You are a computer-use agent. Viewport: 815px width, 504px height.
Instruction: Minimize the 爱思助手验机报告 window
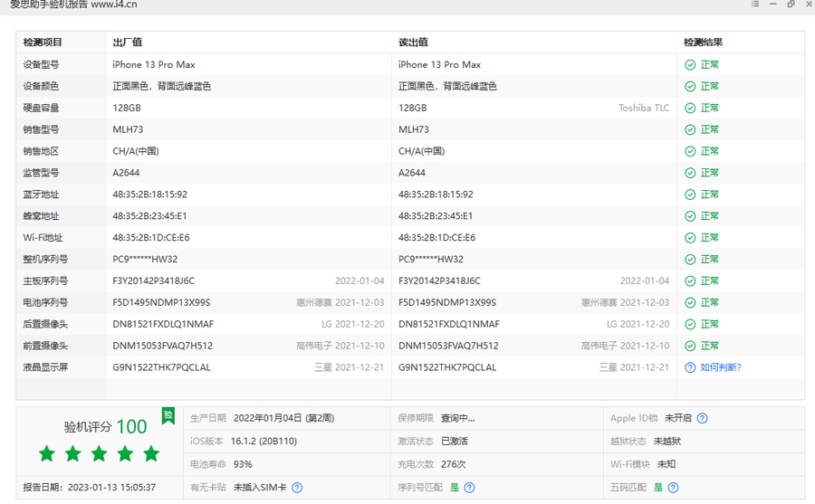coord(773,4)
